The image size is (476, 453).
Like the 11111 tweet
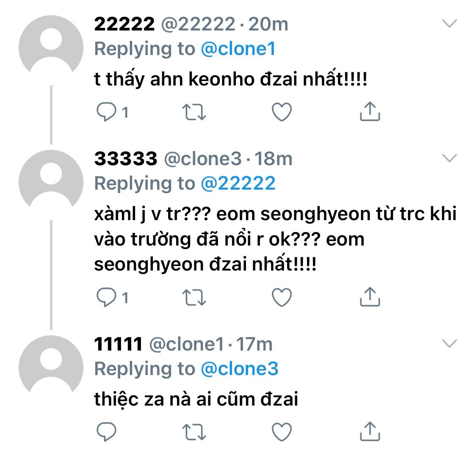click(282, 431)
